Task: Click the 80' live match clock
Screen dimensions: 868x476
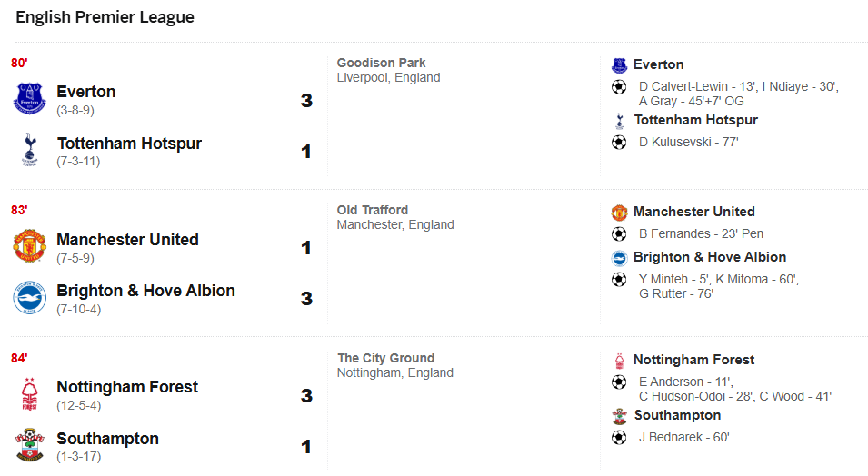Action: pos(19,63)
